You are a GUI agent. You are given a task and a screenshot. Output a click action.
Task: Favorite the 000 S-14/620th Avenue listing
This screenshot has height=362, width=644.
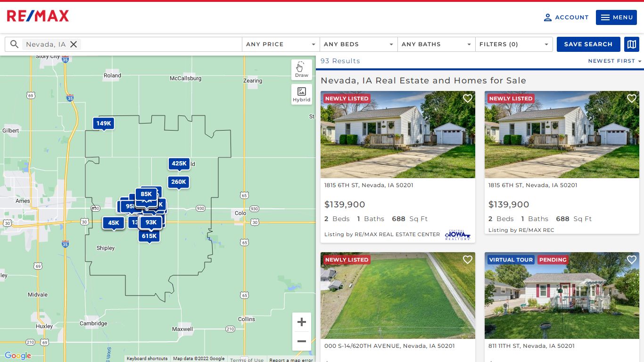pyautogui.click(x=467, y=260)
